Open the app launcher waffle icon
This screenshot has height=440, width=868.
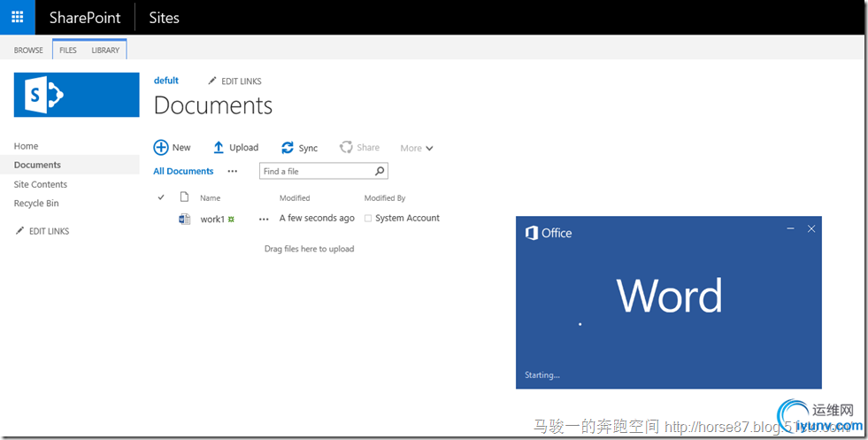(17, 17)
